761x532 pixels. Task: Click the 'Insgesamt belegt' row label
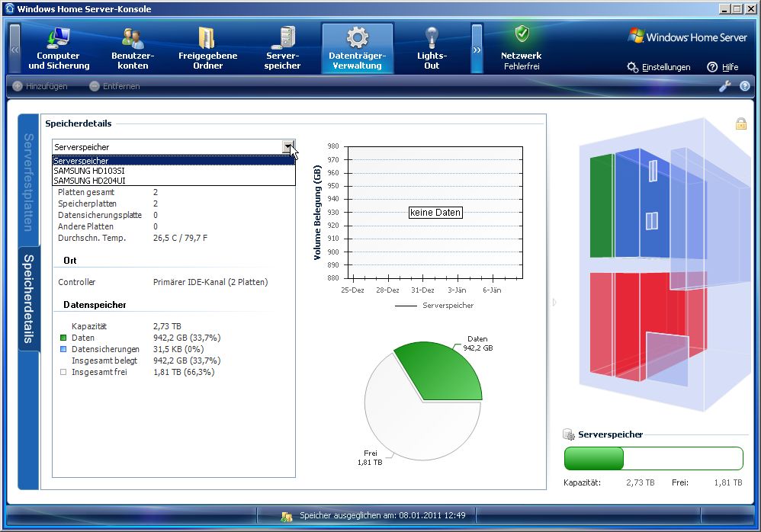pyautogui.click(x=104, y=361)
